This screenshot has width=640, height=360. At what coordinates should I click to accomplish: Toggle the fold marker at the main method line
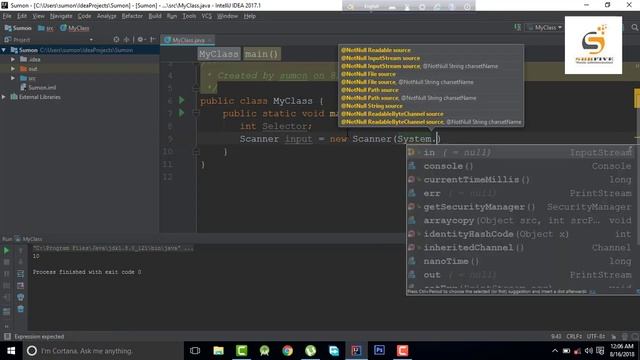(x=196, y=113)
